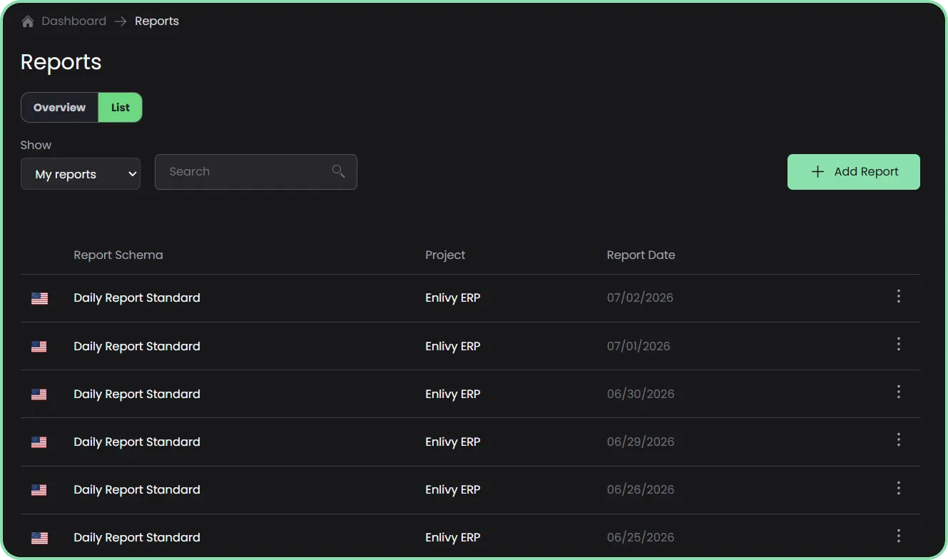Click the Reports breadcrumb text
This screenshot has width=948, height=560.
[157, 21]
